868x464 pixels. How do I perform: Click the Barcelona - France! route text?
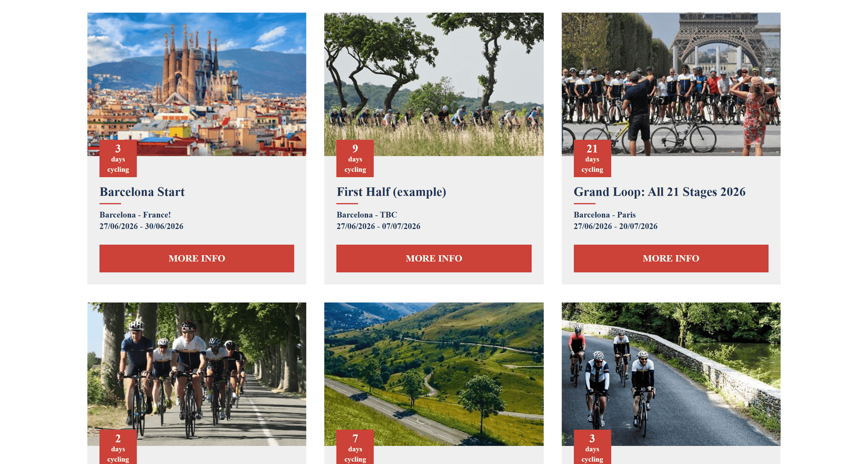point(135,215)
